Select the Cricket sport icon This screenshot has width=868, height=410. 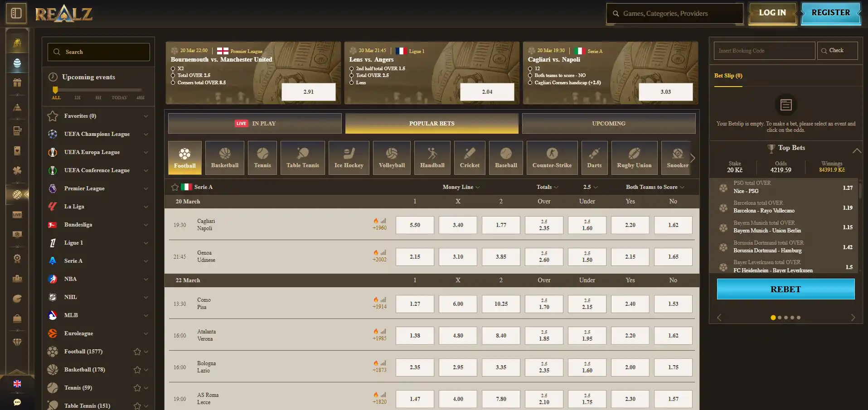[470, 158]
